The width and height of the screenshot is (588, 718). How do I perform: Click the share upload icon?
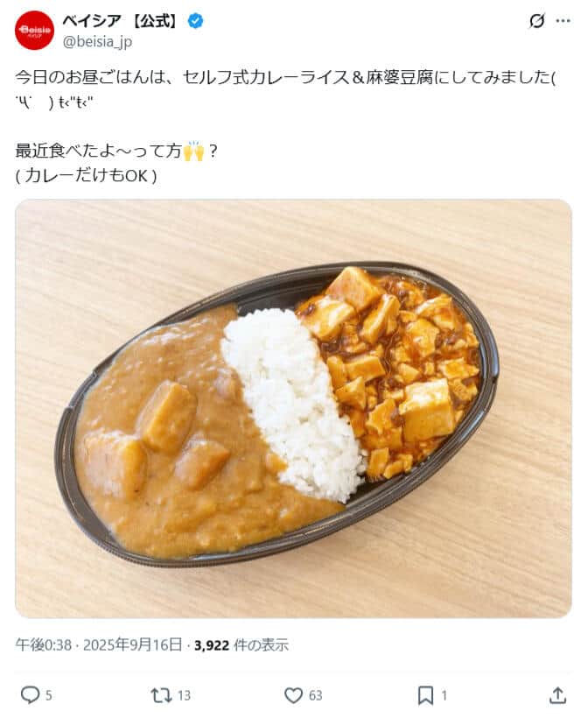[557, 695]
